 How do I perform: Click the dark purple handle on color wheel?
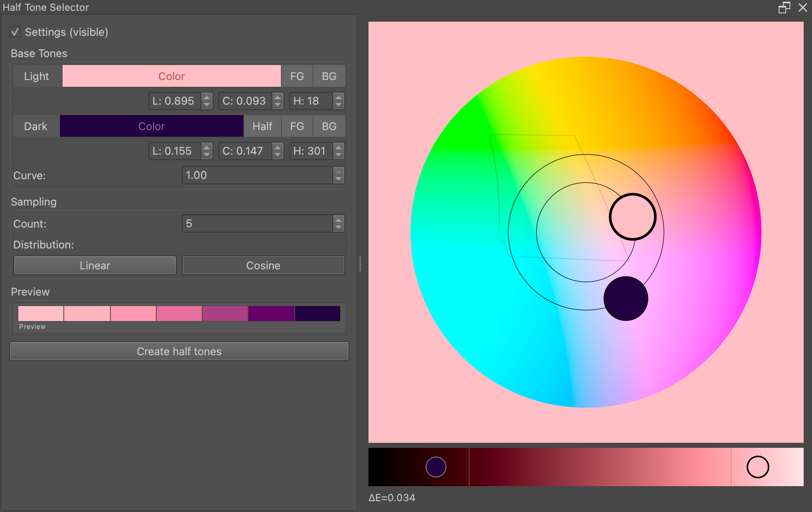pos(625,299)
